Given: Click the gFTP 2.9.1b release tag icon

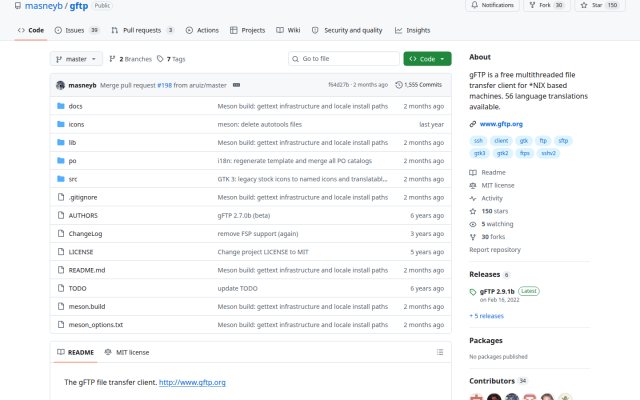Looking at the screenshot, I should (x=473, y=292).
